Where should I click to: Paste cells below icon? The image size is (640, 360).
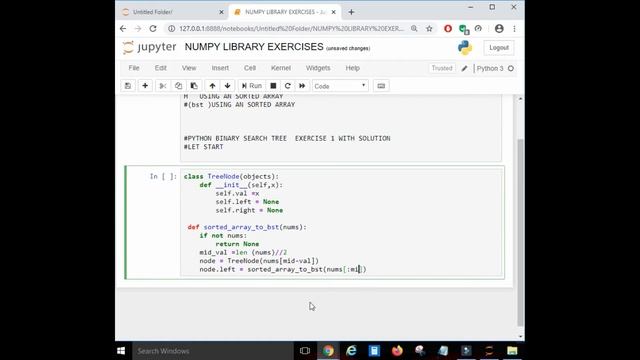[x=194, y=86]
